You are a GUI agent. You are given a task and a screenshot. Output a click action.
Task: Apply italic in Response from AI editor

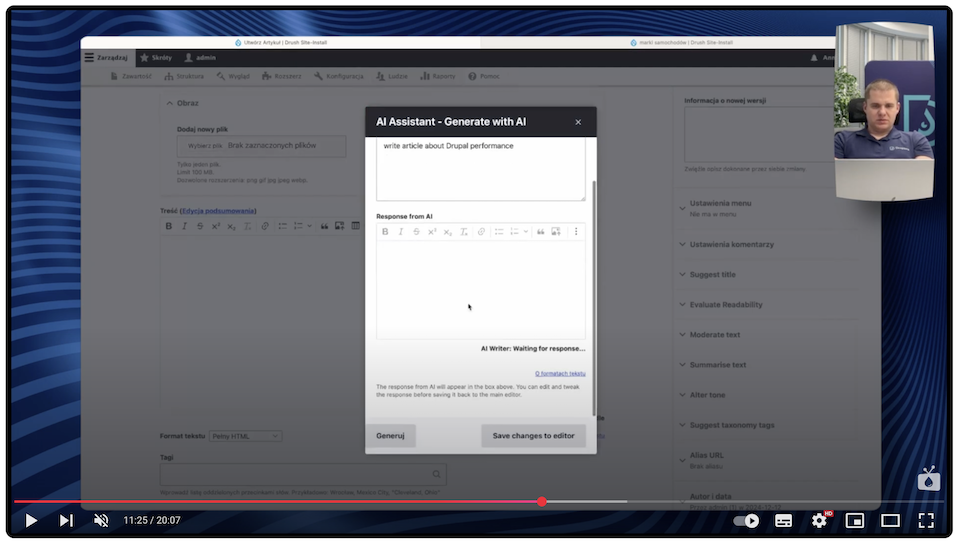pyautogui.click(x=400, y=231)
